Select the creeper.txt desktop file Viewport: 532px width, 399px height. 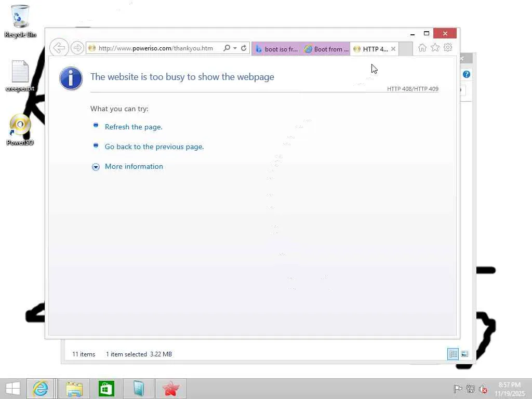20,76
